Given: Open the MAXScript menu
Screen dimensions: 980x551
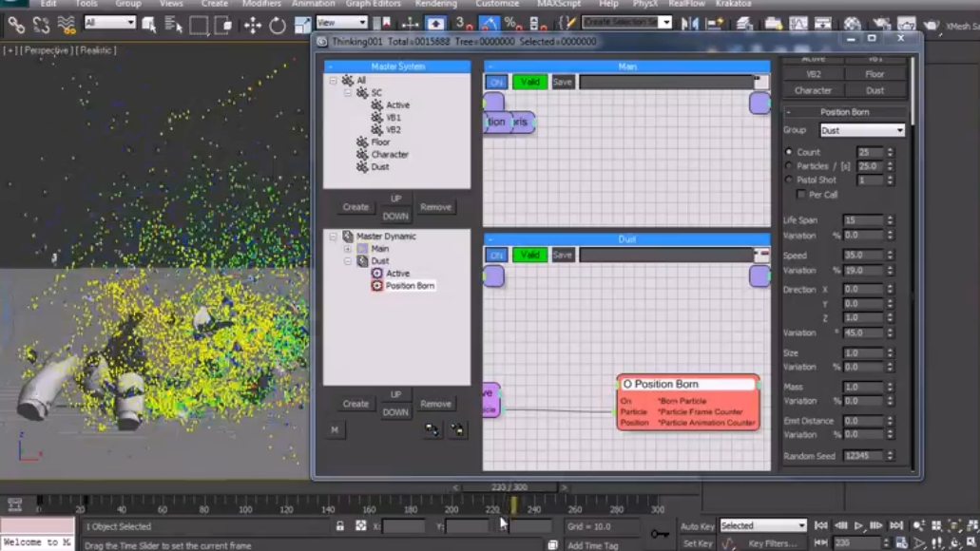Looking at the screenshot, I should [x=559, y=4].
